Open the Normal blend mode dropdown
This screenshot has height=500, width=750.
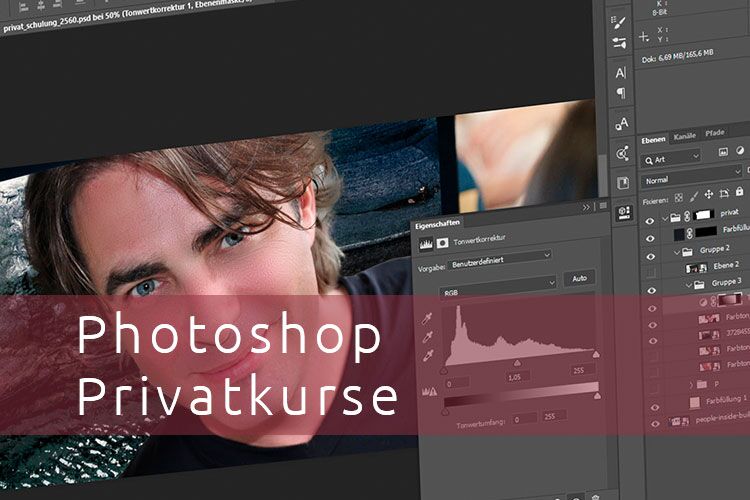click(692, 177)
